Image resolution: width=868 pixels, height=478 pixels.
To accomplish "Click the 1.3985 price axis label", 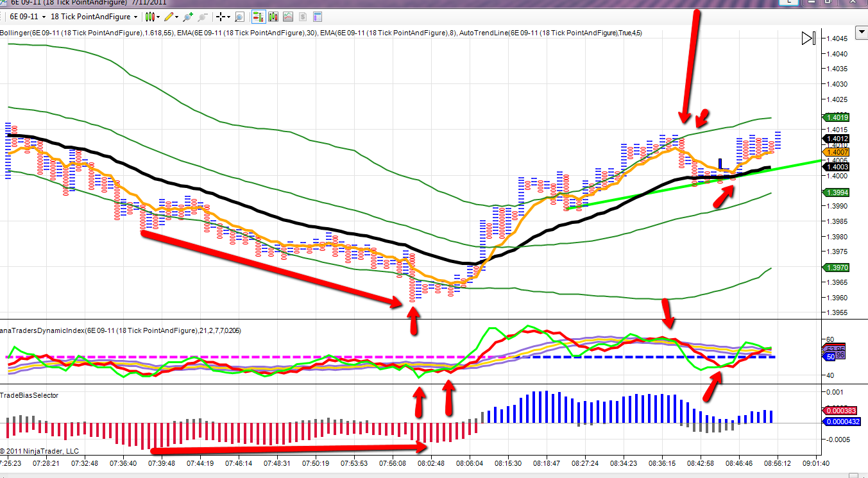I will (x=837, y=221).
